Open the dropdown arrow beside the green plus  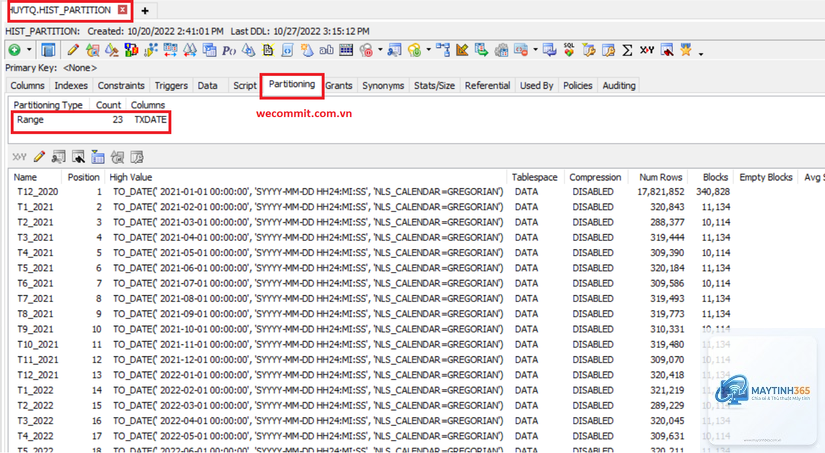[x=29, y=50]
